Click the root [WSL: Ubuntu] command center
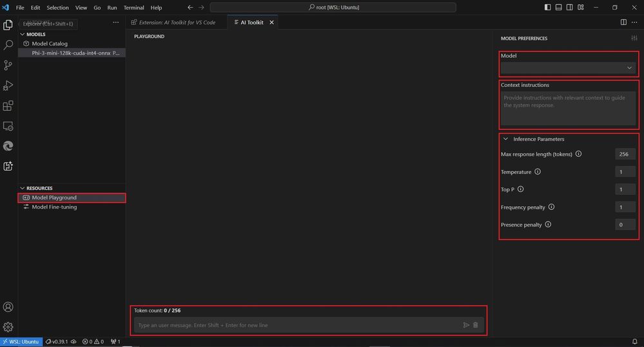This screenshot has height=347, width=644. coord(333,7)
